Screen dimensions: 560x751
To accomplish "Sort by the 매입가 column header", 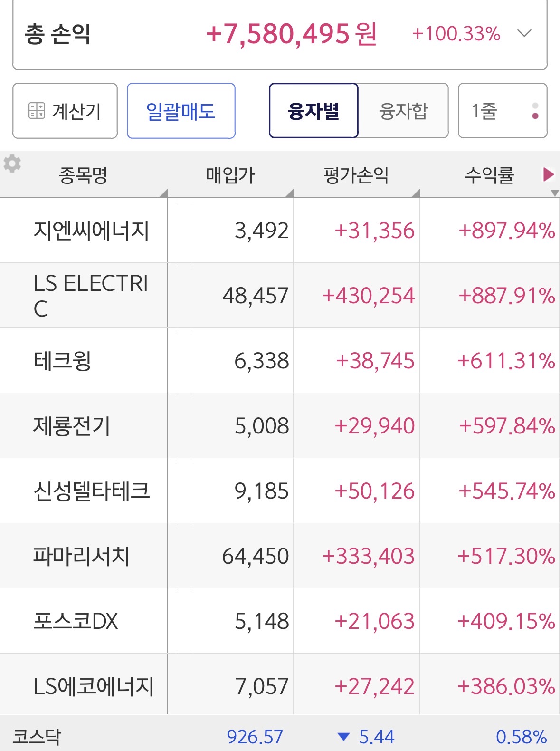I will point(230,175).
